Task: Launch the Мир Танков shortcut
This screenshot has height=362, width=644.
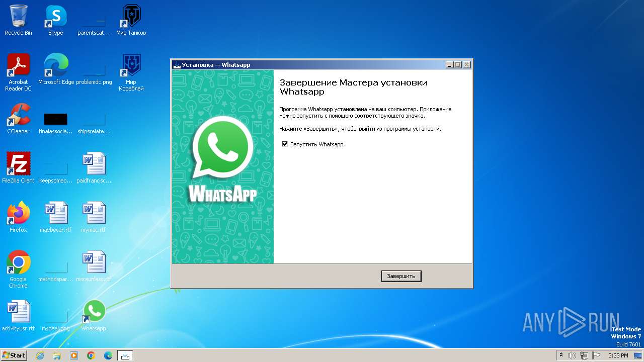Action: pos(131,20)
